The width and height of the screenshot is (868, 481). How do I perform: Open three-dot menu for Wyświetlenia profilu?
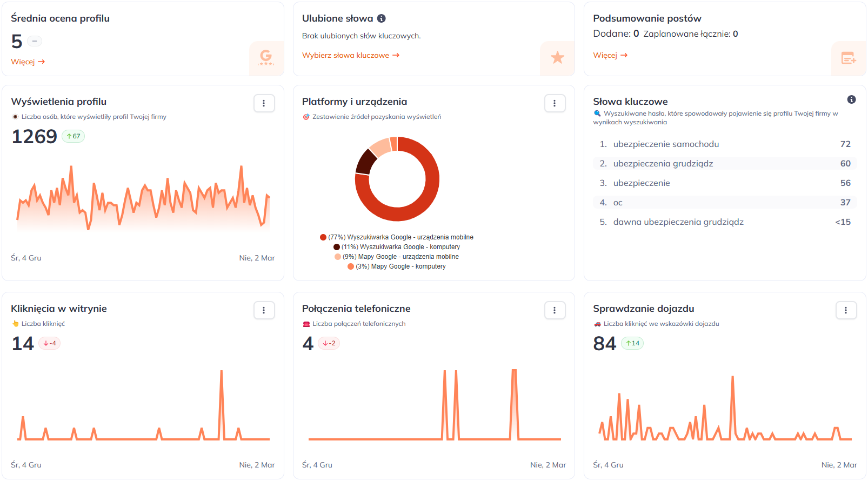[x=264, y=103]
